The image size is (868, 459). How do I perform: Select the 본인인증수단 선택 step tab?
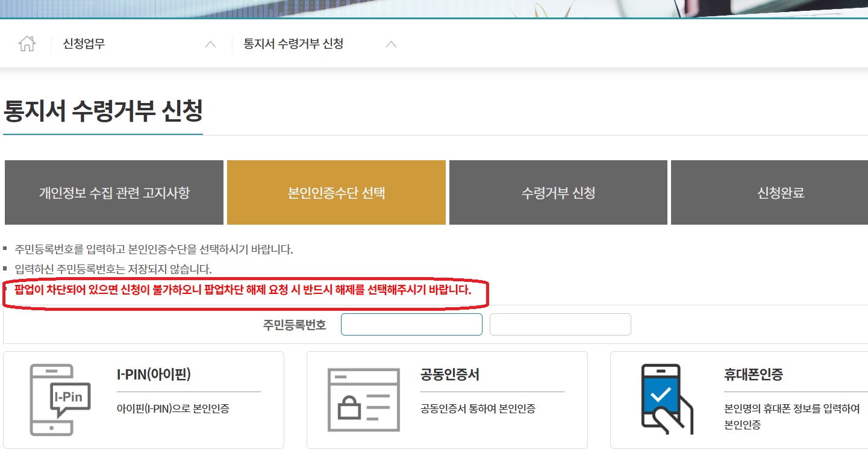click(x=336, y=193)
